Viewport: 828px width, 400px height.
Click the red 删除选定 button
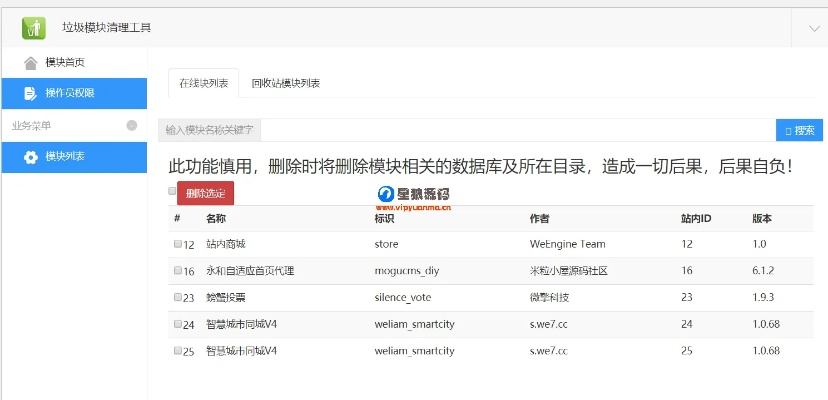(x=205, y=193)
